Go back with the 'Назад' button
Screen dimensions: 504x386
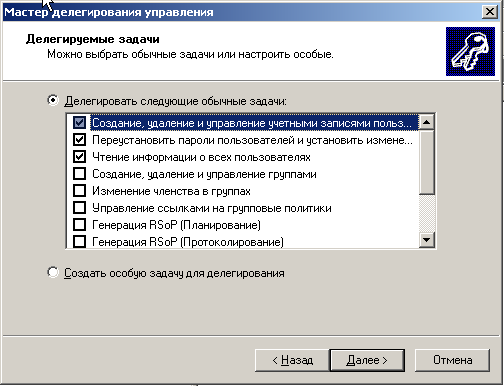[292, 360]
